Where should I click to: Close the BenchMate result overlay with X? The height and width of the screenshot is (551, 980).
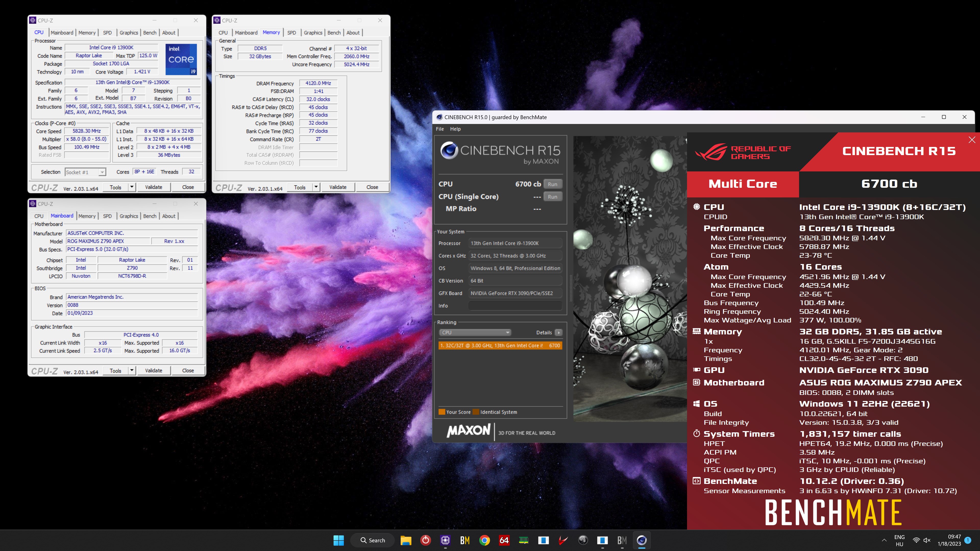972,140
